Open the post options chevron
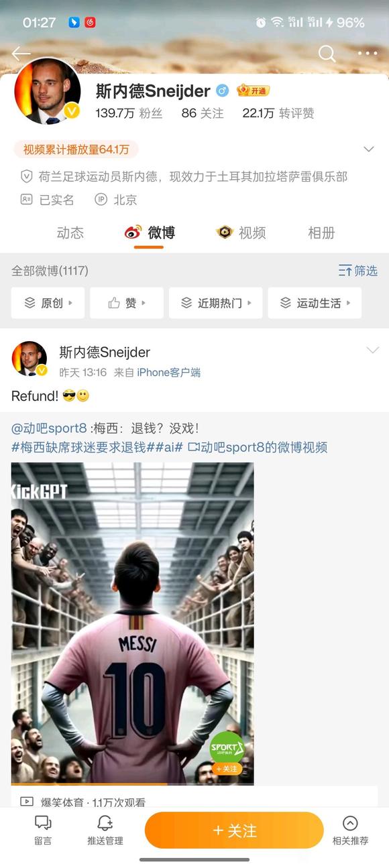This screenshot has height=868, width=389. (372, 351)
